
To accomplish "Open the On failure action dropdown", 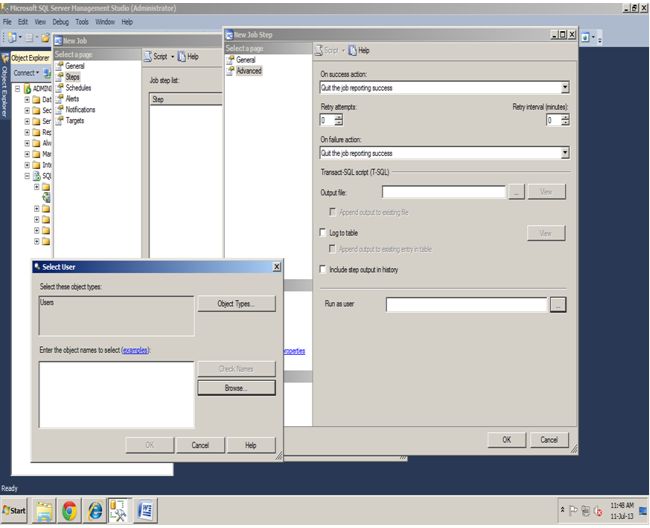I will 565,153.
